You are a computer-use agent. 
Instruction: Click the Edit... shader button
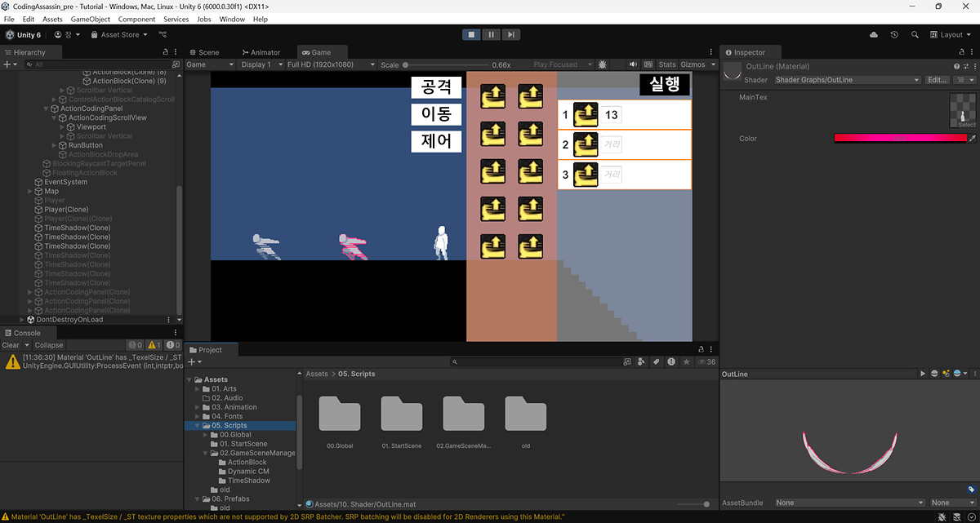pos(938,80)
